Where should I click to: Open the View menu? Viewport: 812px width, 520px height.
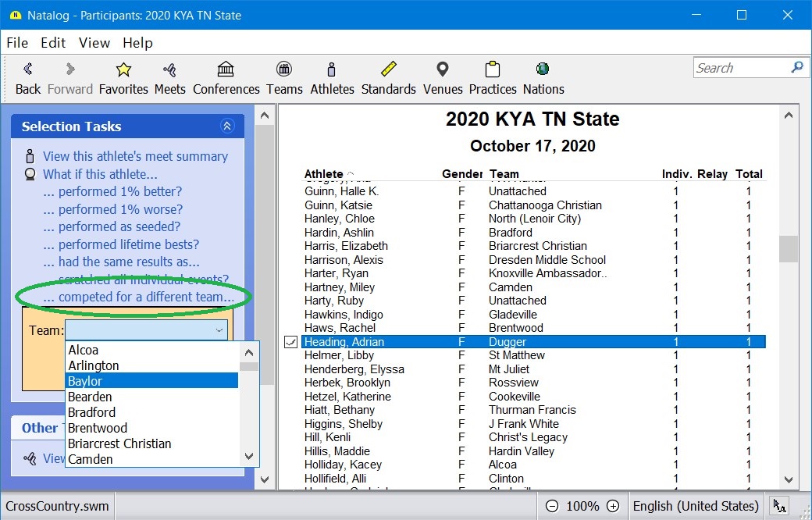pos(94,43)
